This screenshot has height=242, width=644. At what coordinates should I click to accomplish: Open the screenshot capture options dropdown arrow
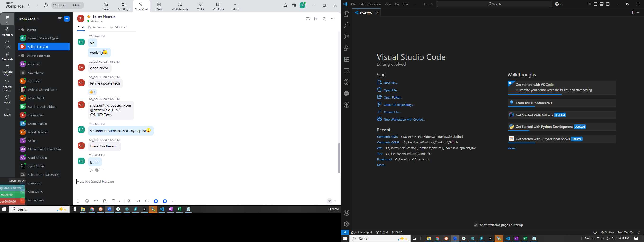point(120,201)
